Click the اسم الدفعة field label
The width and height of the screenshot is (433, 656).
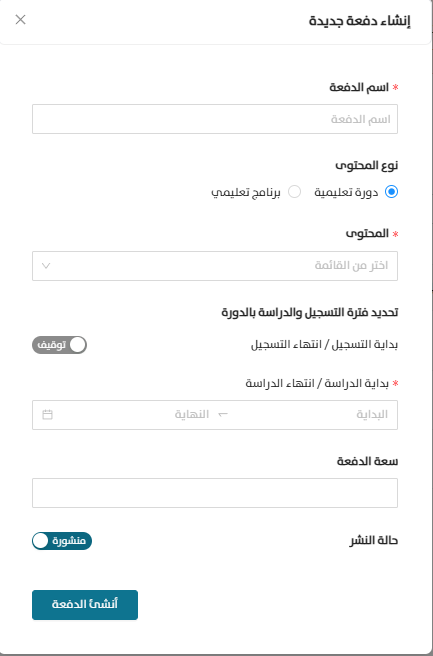pyautogui.click(x=359, y=87)
